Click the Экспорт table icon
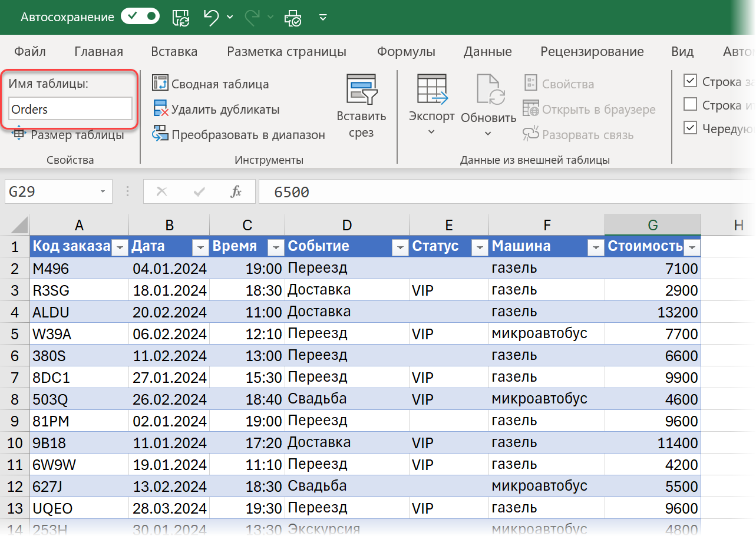Viewport: 756px width, 536px height. 432,89
